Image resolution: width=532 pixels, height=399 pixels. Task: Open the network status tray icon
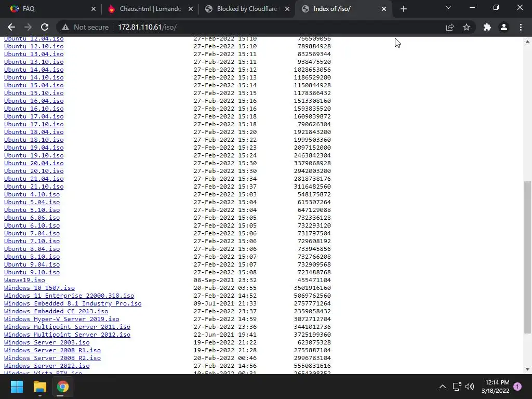pyautogui.click(x=457, y=387)
